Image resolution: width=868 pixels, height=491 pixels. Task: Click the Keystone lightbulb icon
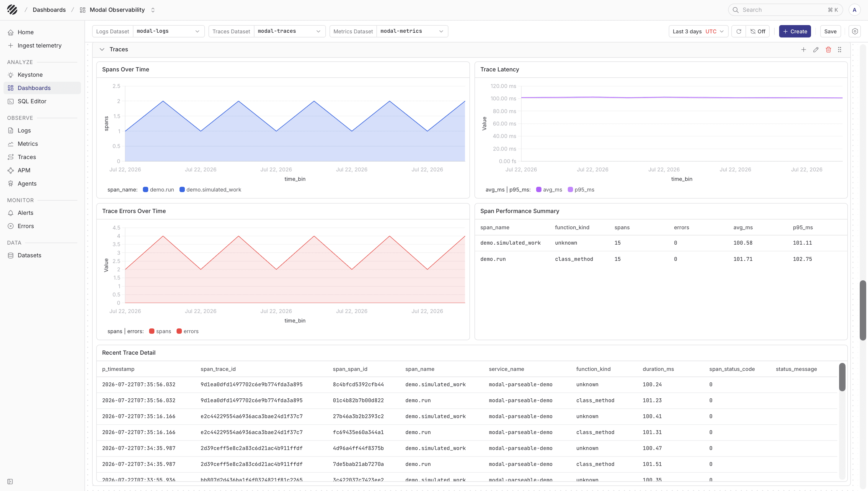tap(11, 75)
